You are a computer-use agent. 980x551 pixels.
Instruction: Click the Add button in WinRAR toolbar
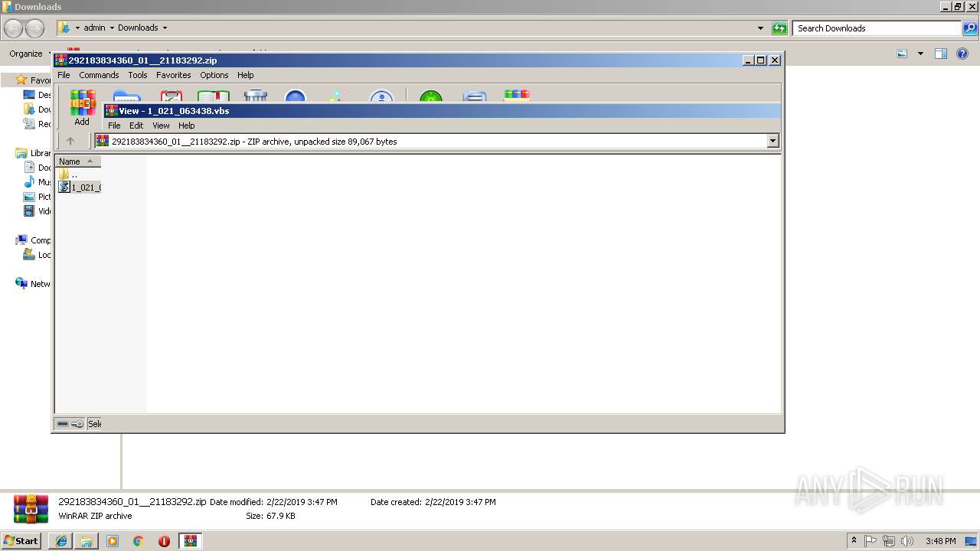click(x=82, y=108)
